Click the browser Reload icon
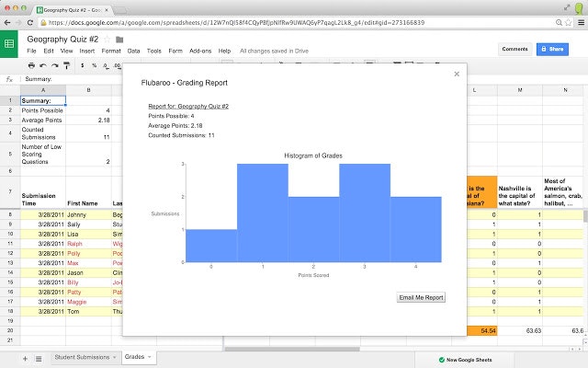The height and width of the screenshot is (368, 588). point(30,22)
